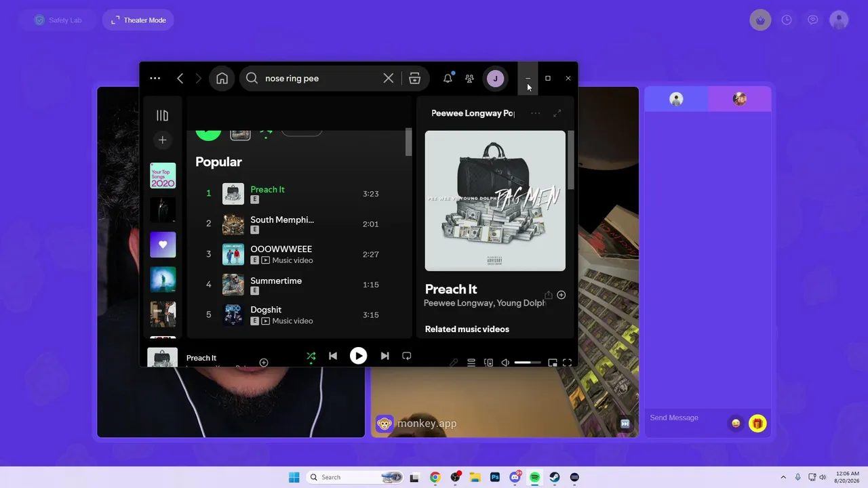Skip to next match in Monkey video
868x488 pixels.
point(625,424)
